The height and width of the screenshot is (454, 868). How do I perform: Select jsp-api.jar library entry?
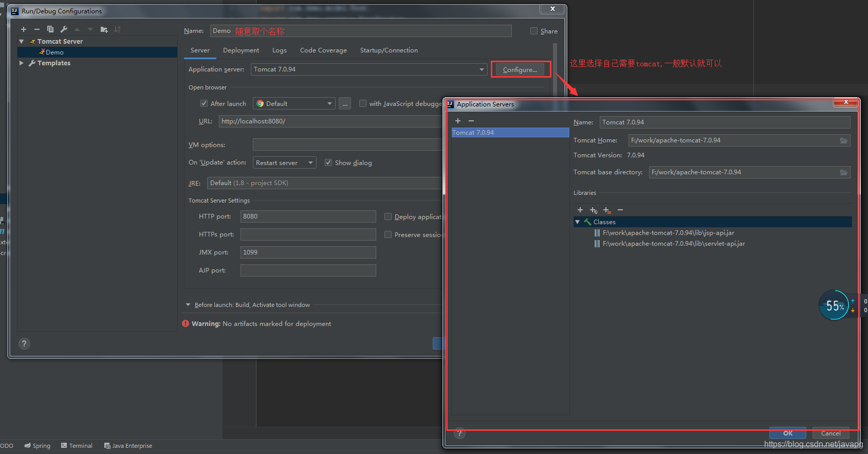[x=668, y=233]
